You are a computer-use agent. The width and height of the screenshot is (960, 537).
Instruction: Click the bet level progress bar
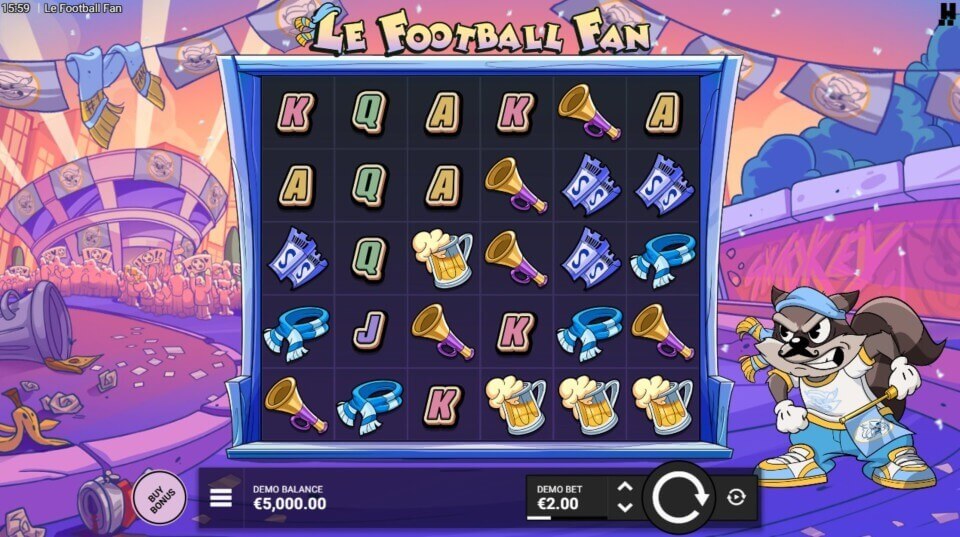566,518
